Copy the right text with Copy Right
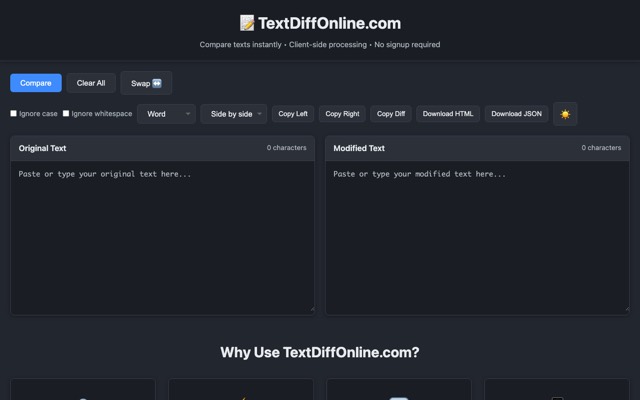Screen dimensions: 640x400 (342, 114)
